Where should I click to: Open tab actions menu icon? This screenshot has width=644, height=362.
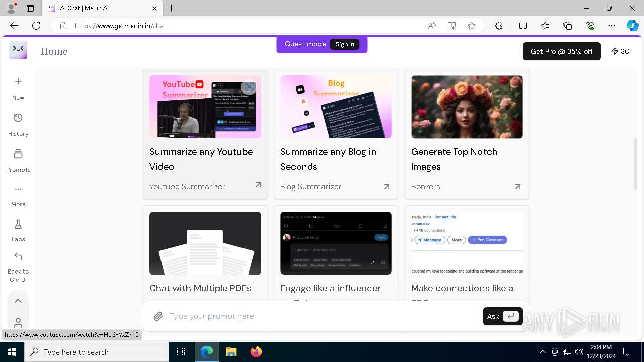pos(30,8)
